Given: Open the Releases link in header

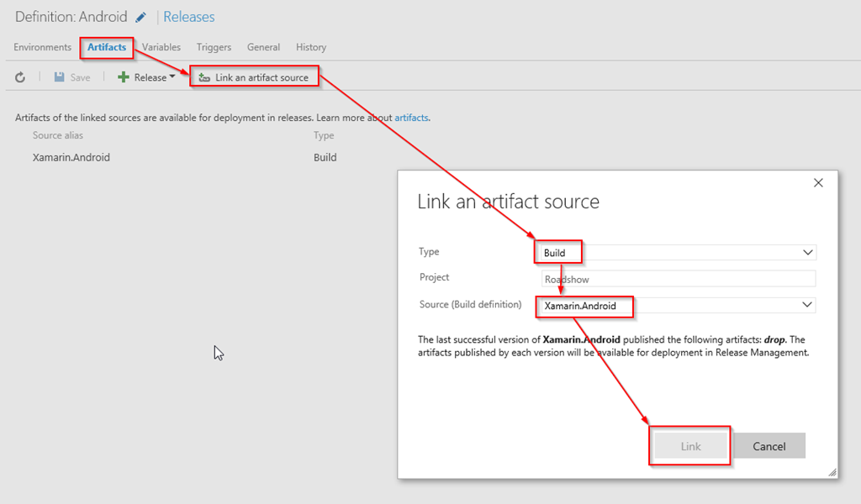Looking at the screenshot, I should pyautogui.click(x=188, y=17).
